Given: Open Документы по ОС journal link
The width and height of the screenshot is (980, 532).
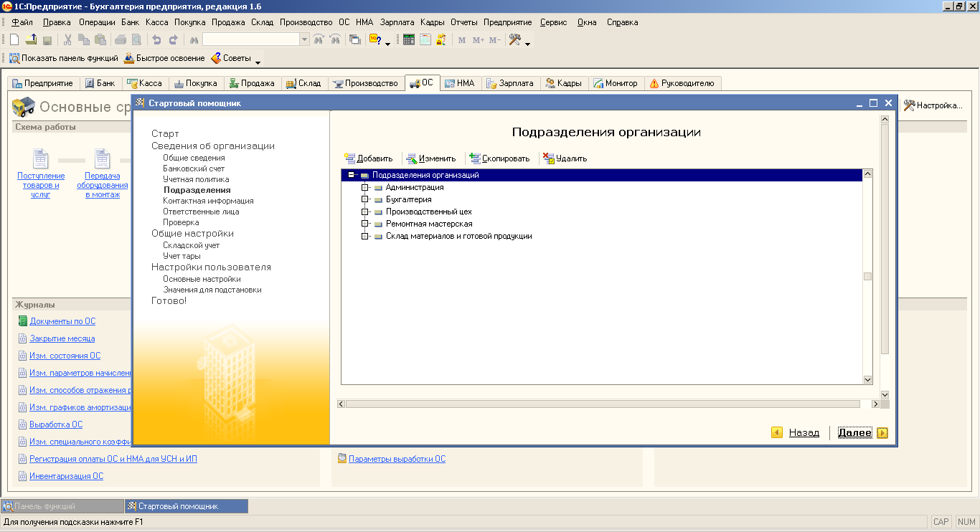Looking at the screenshot, I should tap(62, 321).
